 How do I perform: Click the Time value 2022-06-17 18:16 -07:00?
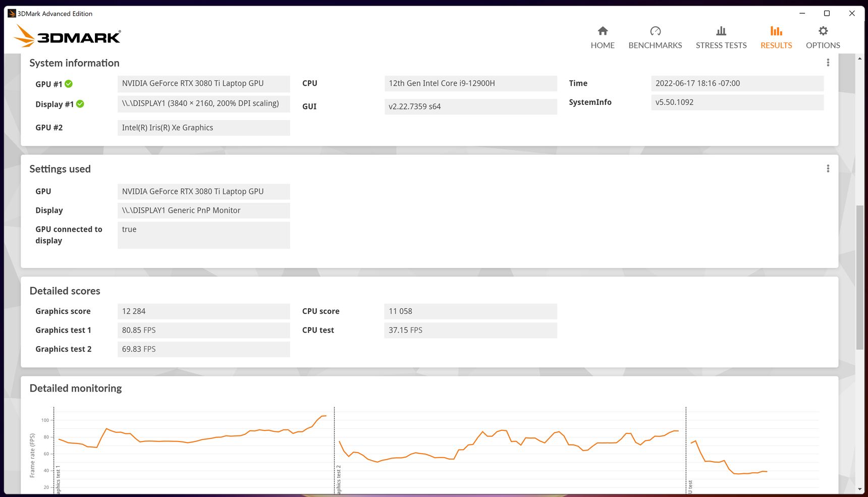737,83
